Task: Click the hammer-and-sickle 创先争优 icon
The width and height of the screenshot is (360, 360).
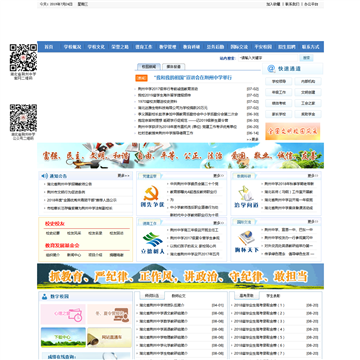Action: click(152, 197)
